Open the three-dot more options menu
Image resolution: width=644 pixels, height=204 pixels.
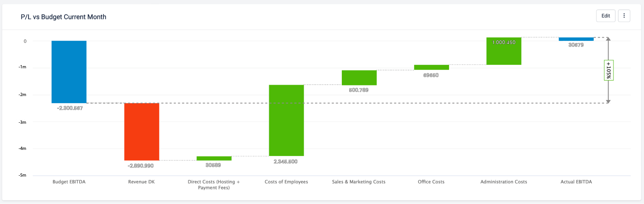pyautogui.click(x=624, y=16)
